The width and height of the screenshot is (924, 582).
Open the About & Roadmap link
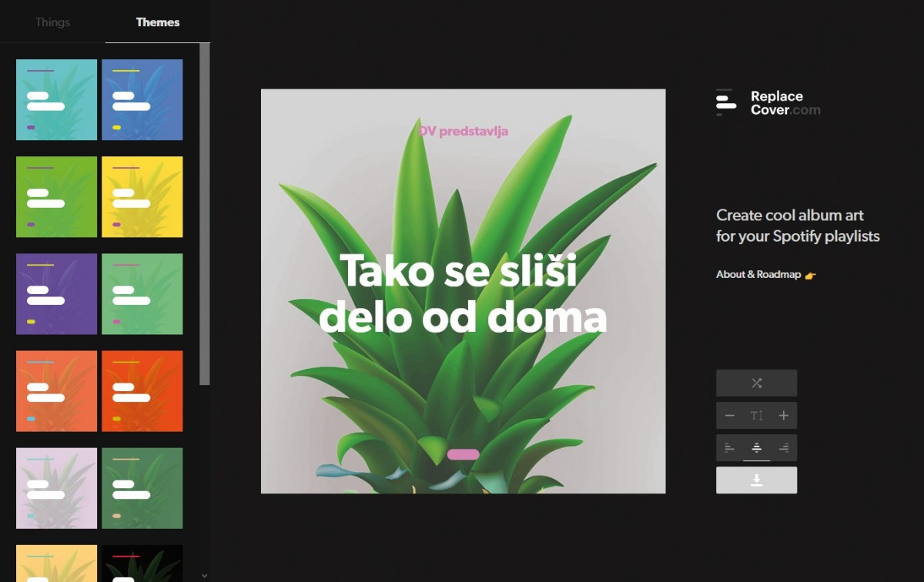pos(766,275)
